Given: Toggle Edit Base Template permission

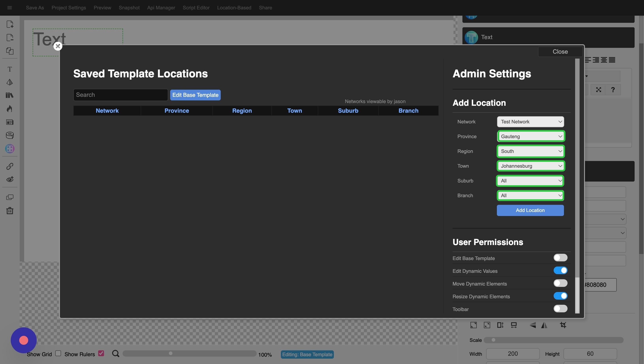Looking at the screenshot, I should [x=560, y=258].
